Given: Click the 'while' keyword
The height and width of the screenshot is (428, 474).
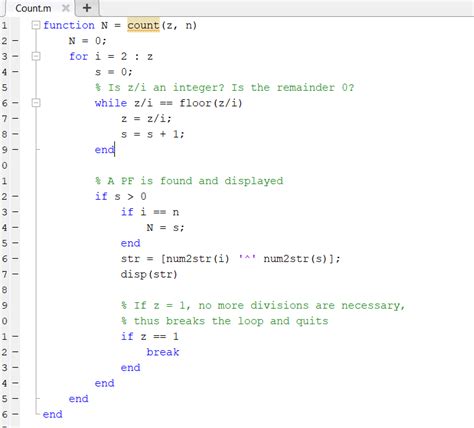Looking at the screenshot, I should click(x=111, y=103).
